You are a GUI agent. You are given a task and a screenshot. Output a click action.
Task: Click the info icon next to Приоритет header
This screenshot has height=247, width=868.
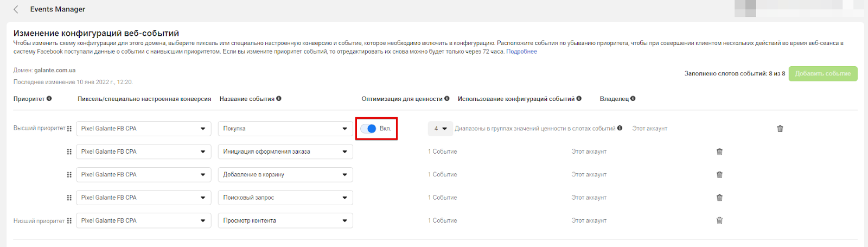49,99
